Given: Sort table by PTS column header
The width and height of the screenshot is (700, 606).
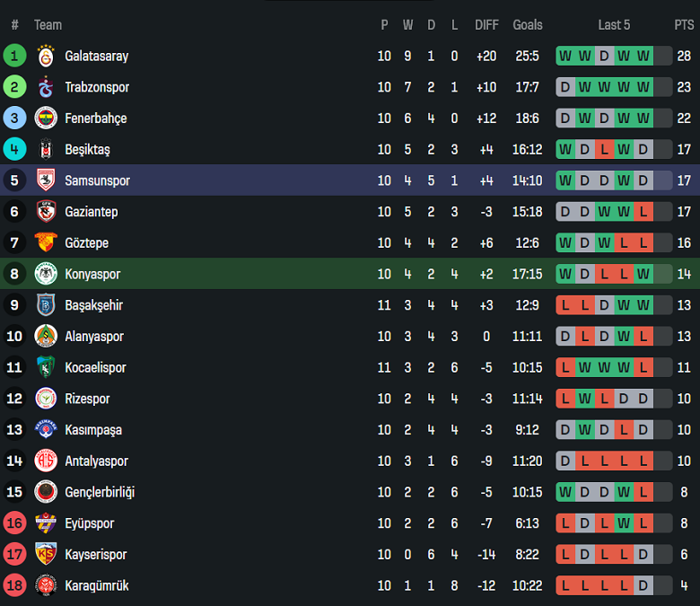Looking at the screenshot, I should (x=684, y=25).
